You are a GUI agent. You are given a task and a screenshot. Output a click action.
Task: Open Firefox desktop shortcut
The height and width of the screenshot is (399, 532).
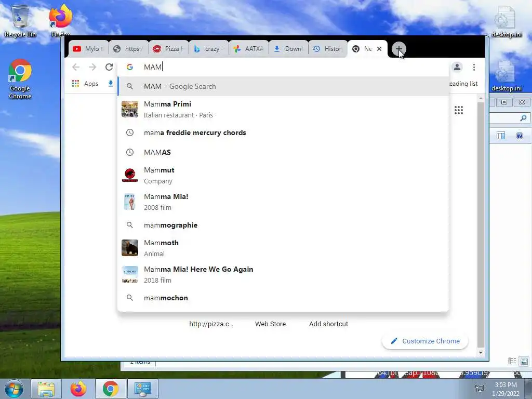pos(60,20)
